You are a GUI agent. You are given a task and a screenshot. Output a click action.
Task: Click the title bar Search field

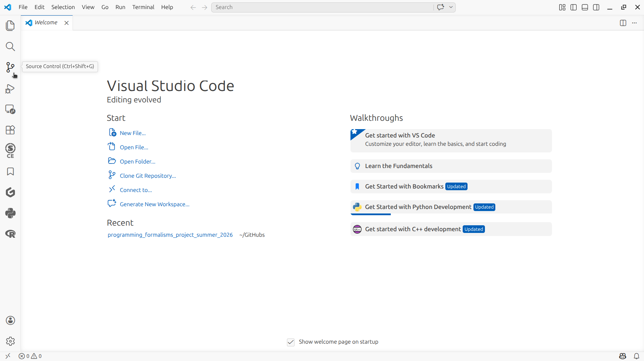click(322, 7)
